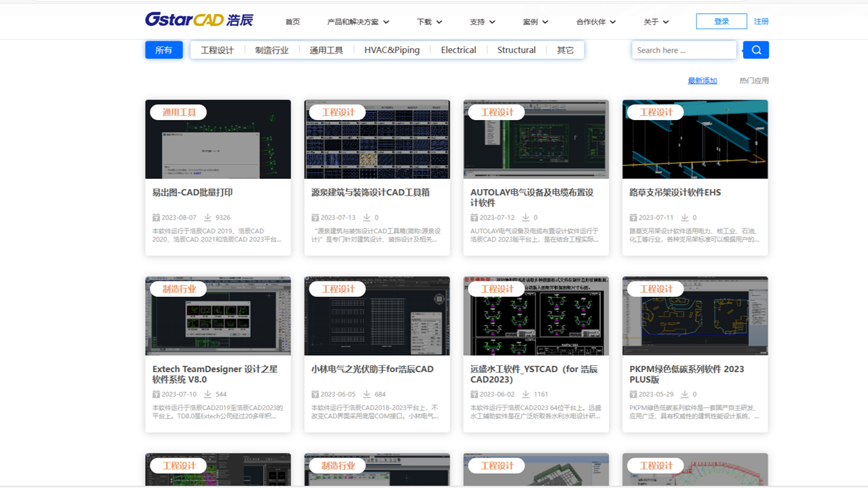Click calendar icon on Extech TeamDesigner card

coord(157,393)
